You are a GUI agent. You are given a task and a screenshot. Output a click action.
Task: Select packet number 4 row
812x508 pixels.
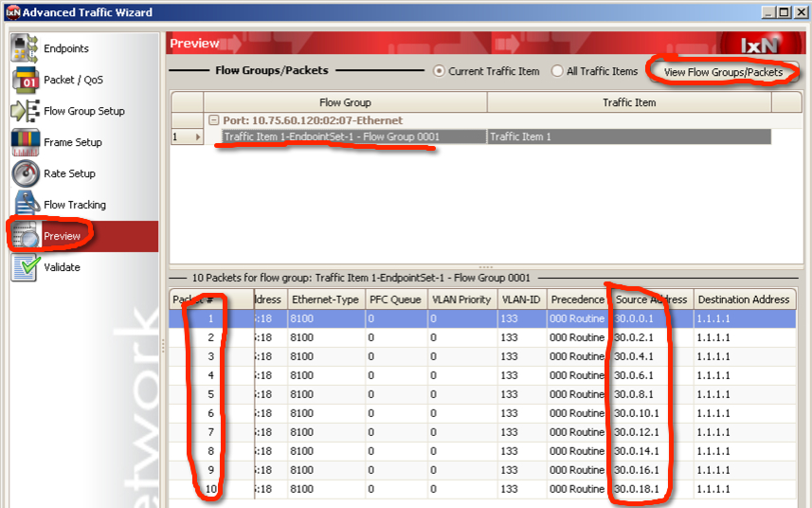482,375
